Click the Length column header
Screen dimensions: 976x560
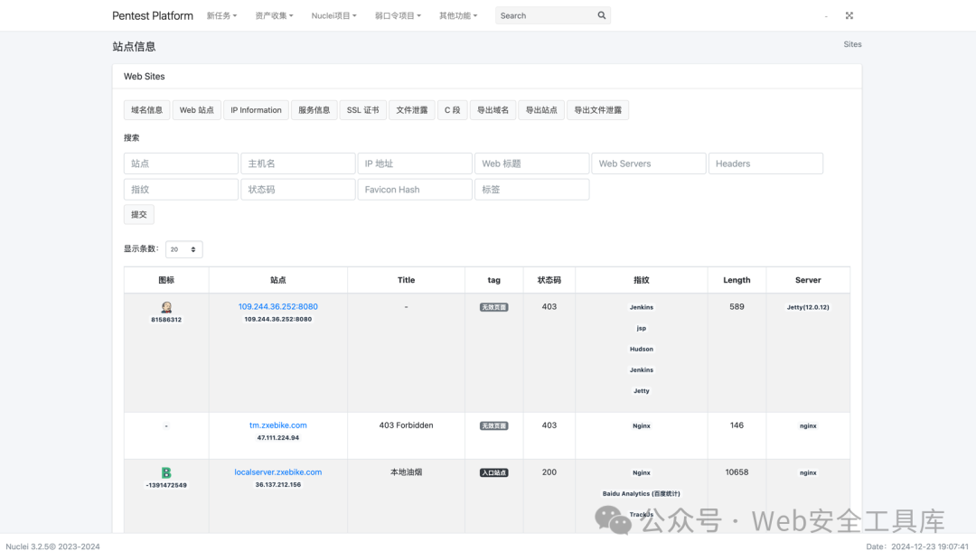(x=737, y=280)
